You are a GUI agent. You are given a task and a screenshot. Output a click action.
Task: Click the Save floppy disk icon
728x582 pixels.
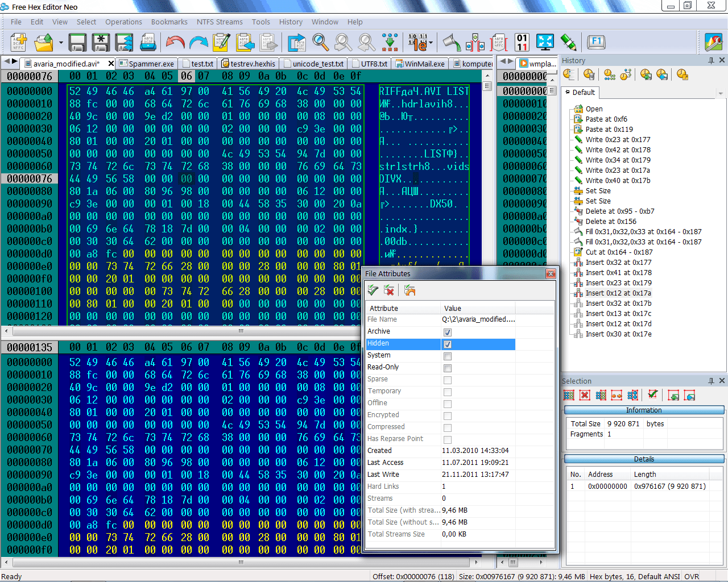click(x=77, y=42)
